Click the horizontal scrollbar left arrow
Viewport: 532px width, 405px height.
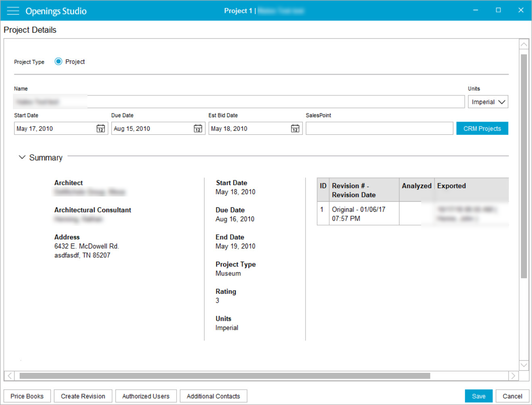click(9, 376)
